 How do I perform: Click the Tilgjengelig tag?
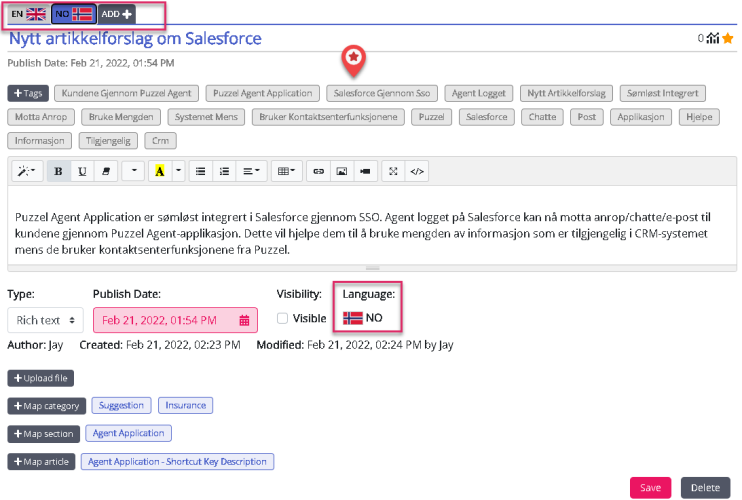[x=108, y=140]
